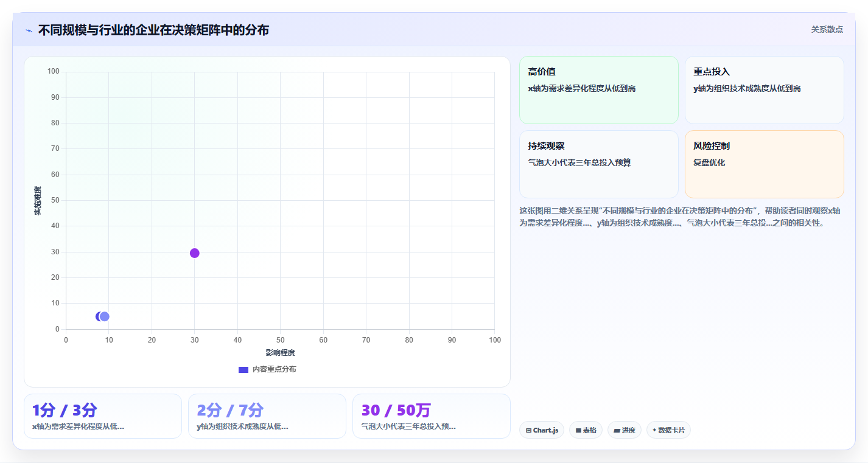Click the 影响程度 x-axis title
Image resolution: width=868 pixels, height=463 pixels.
[280, 353]
